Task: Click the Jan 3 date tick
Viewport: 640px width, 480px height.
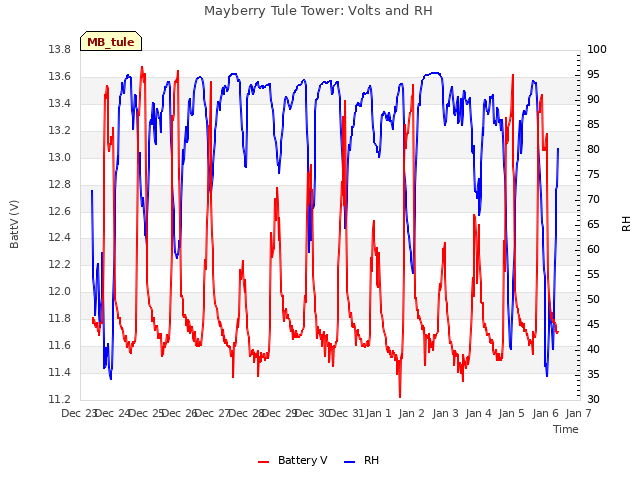Action: [x=445, y=413]
